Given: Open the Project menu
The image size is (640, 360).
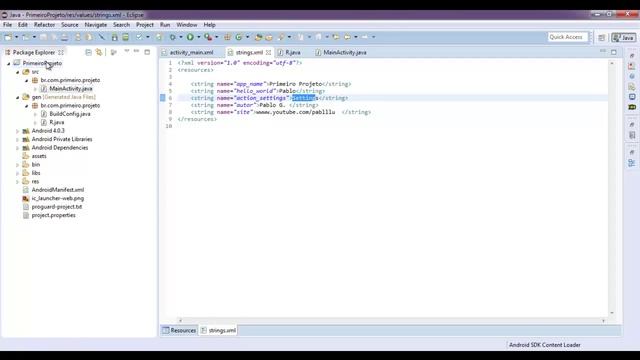Looking at the screenshot, I should pyautogui.click(x=145, y=25).
